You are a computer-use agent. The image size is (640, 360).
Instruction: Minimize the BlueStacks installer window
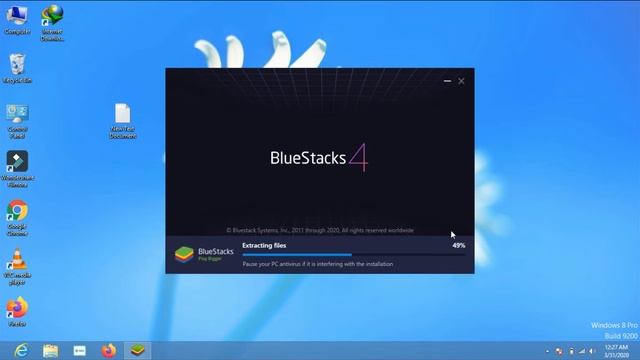tap(447, 81)
